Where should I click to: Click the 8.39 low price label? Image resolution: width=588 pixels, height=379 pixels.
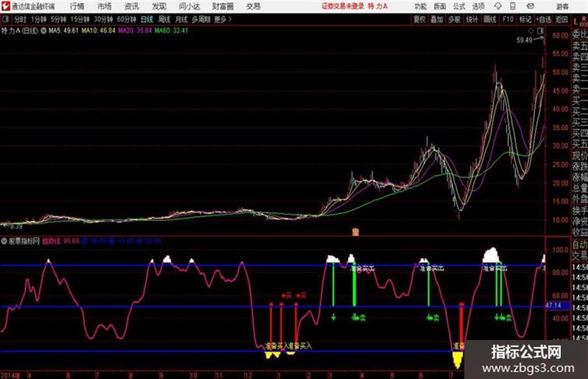coord(17,227)
